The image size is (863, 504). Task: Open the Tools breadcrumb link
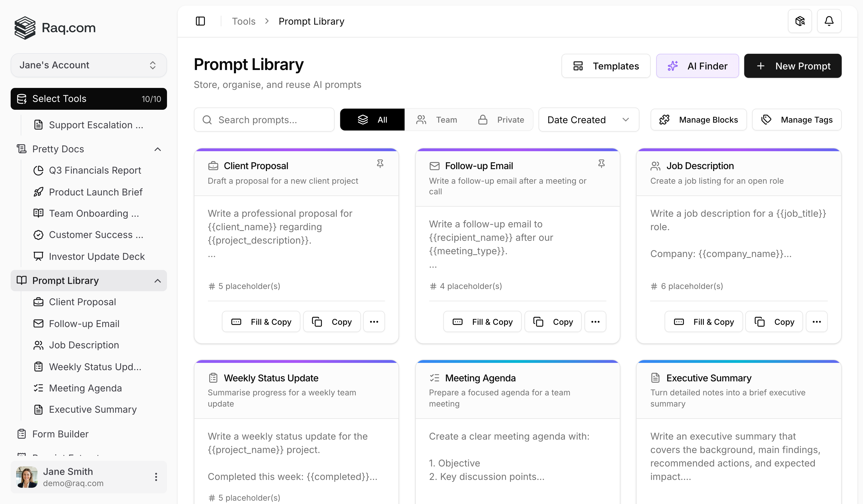click(x=243, y=21)
